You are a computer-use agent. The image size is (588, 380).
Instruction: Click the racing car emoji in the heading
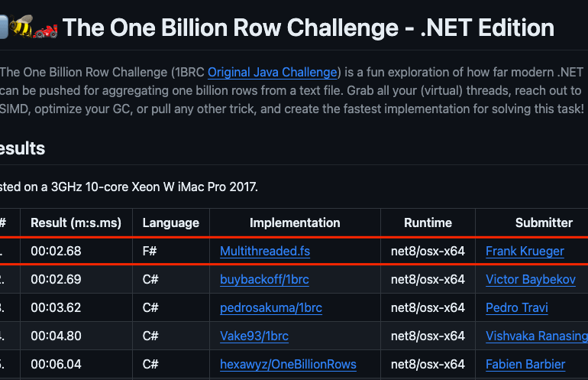[46, 28]
